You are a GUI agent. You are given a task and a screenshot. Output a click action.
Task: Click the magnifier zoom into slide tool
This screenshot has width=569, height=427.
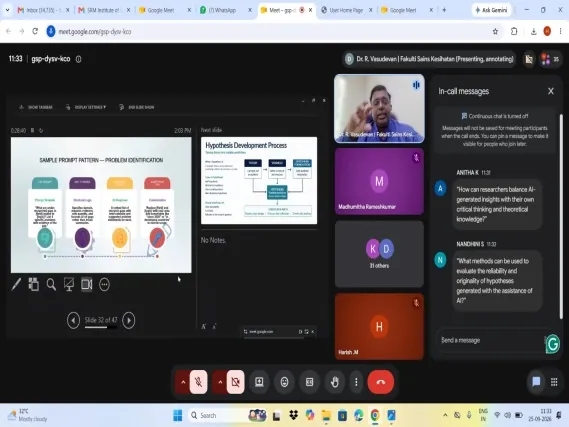click(x=51, y=284)
